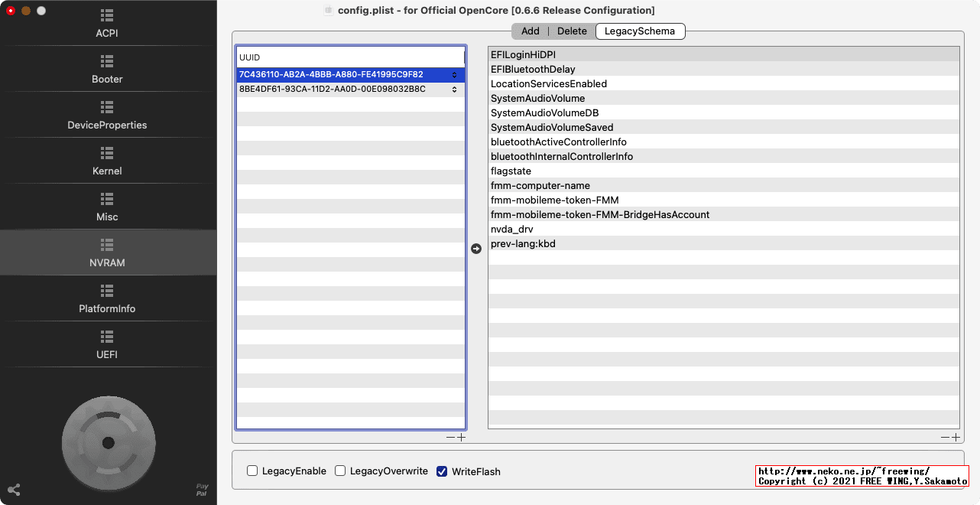Open the UEFI configuration section

pyautogui.click(x=107, y=344)
